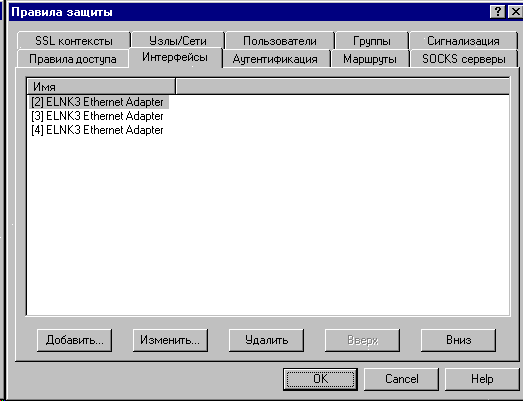Select the [2] ELNK3 Ethernet Adapter entry
Screen dimensions: 523x401
[98, 102]
